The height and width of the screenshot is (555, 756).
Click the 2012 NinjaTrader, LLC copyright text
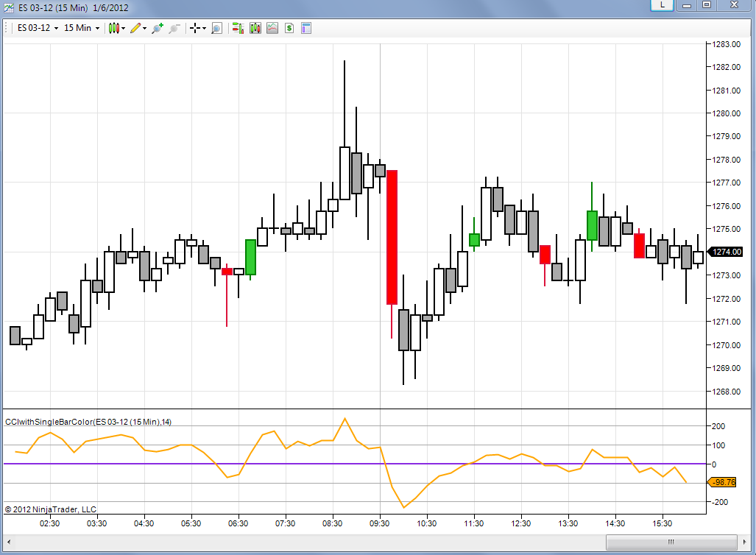point(51,509)
